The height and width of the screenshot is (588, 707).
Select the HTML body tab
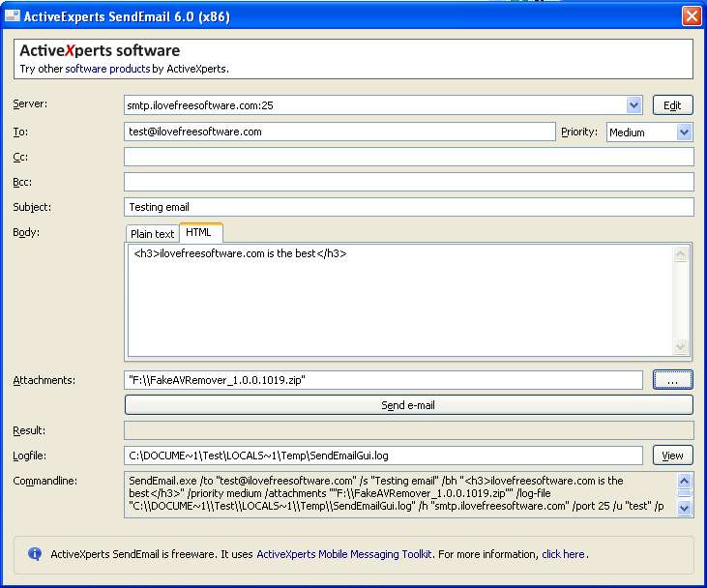point(200,233)
